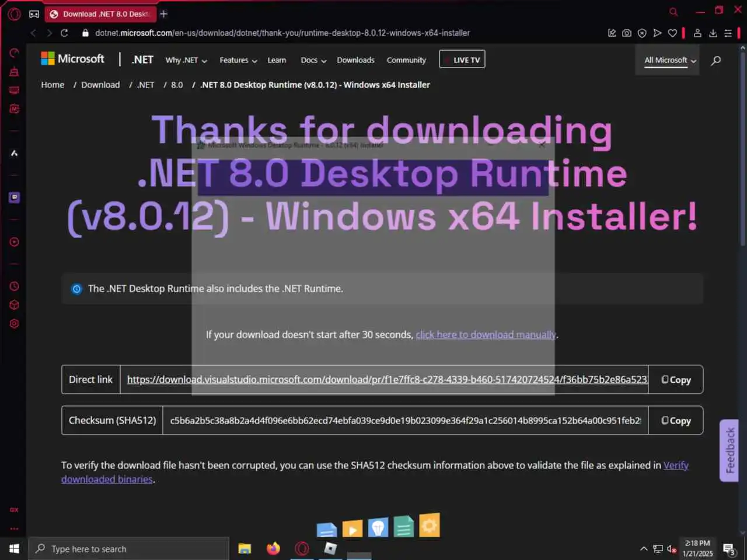Open the ad blocker shield icon

click(642, 33)
